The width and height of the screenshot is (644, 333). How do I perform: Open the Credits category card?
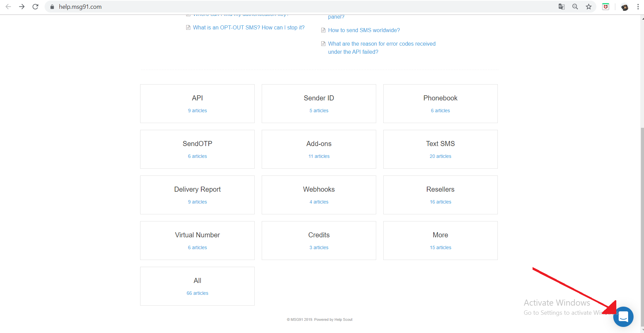[x=319, y=240]
